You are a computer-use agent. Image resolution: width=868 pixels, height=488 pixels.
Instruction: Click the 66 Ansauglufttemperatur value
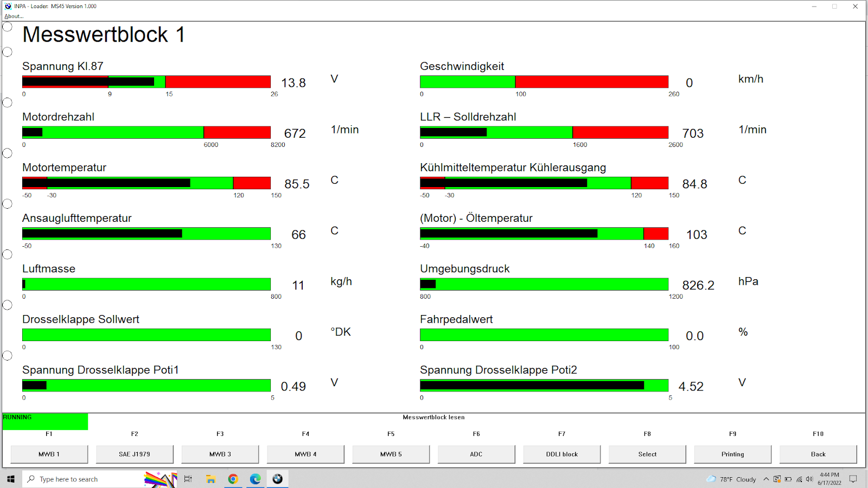point(298,235)
